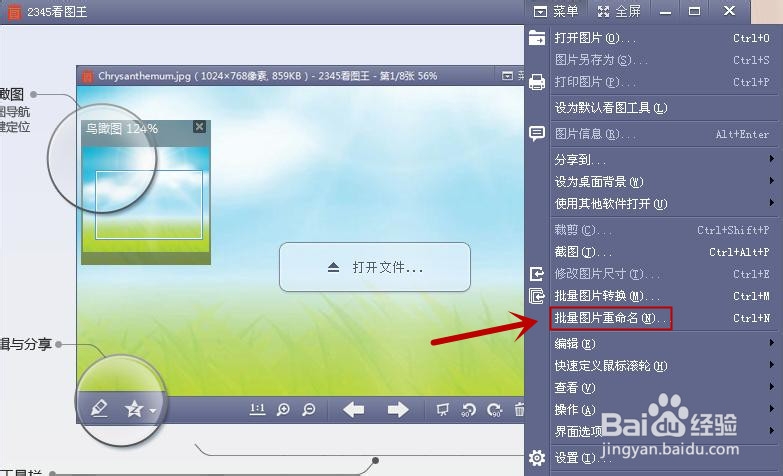Click the zoom out magnifier icon
The height and width of the screenshot is (476, 783).
[x=309, y=410]
